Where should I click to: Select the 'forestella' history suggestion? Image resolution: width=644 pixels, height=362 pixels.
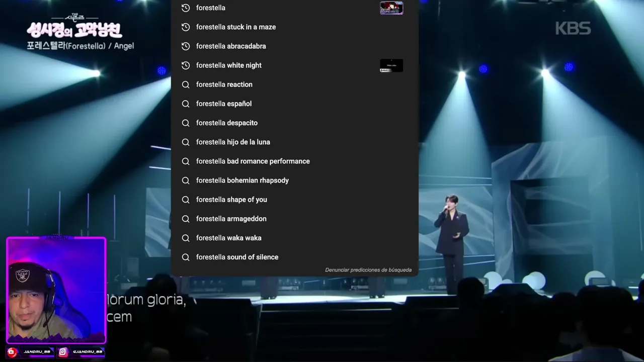click(294, 8)
